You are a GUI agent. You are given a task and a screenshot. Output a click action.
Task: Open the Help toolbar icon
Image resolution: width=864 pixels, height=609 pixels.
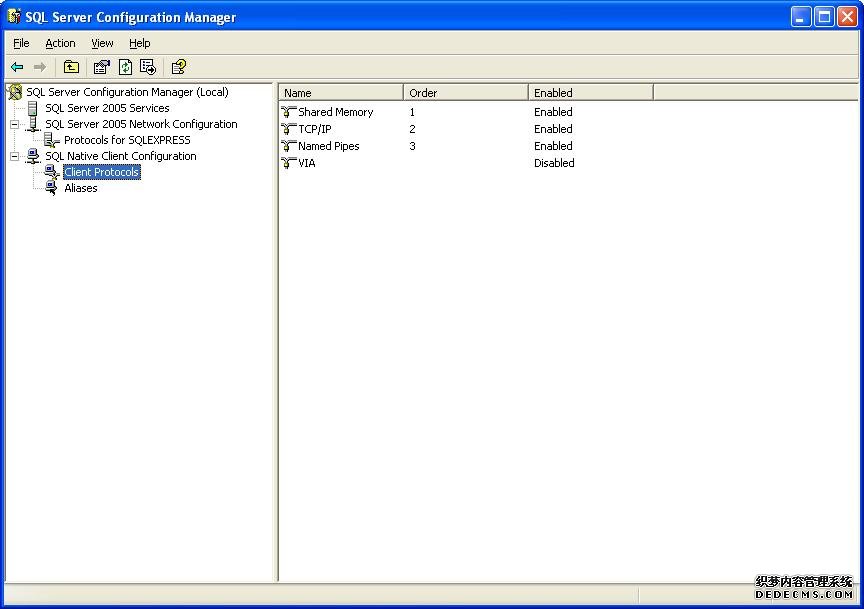[178, 67]
